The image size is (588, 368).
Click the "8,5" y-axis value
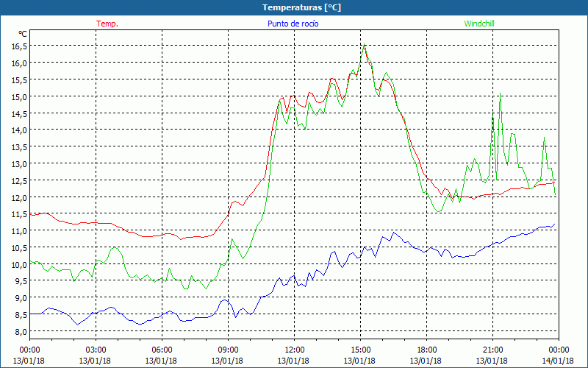click(x=21, y=315)
